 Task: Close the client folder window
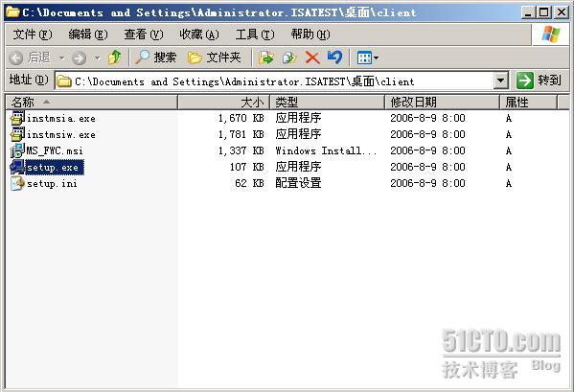click(562, 12)
